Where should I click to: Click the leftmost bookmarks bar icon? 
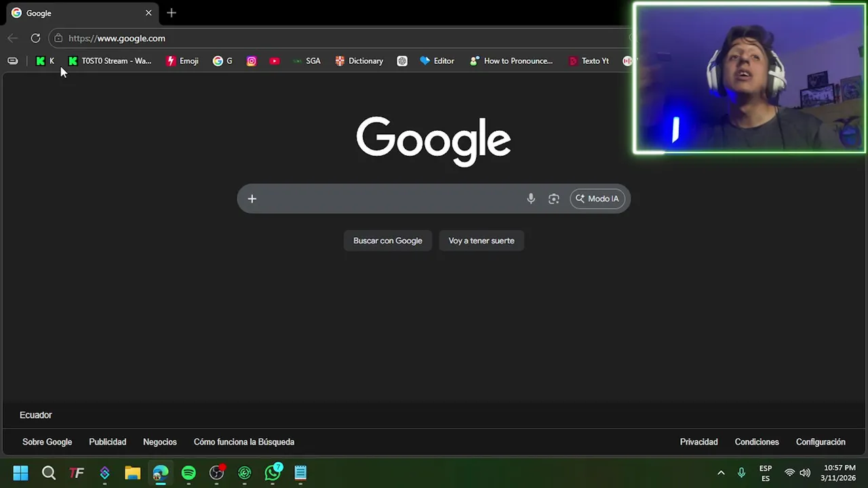tap(12, 61)
